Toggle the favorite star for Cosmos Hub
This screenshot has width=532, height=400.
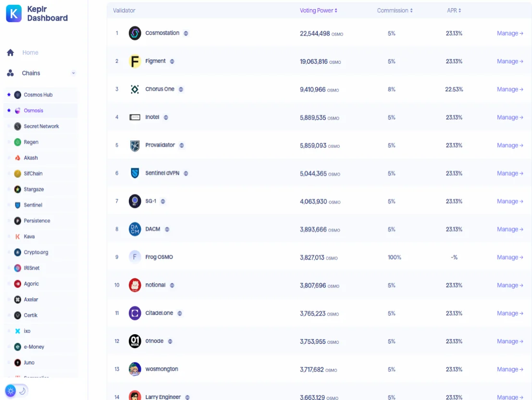(x=9, y=95)
